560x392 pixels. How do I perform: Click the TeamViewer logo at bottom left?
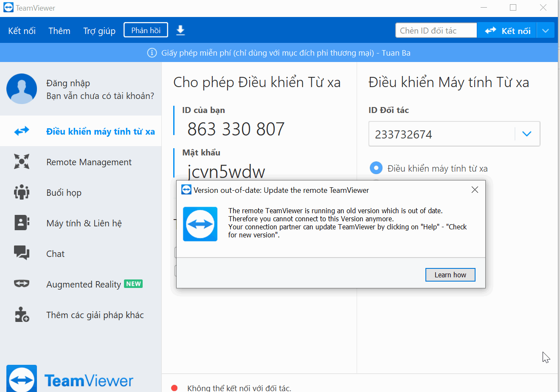[70, 379]
